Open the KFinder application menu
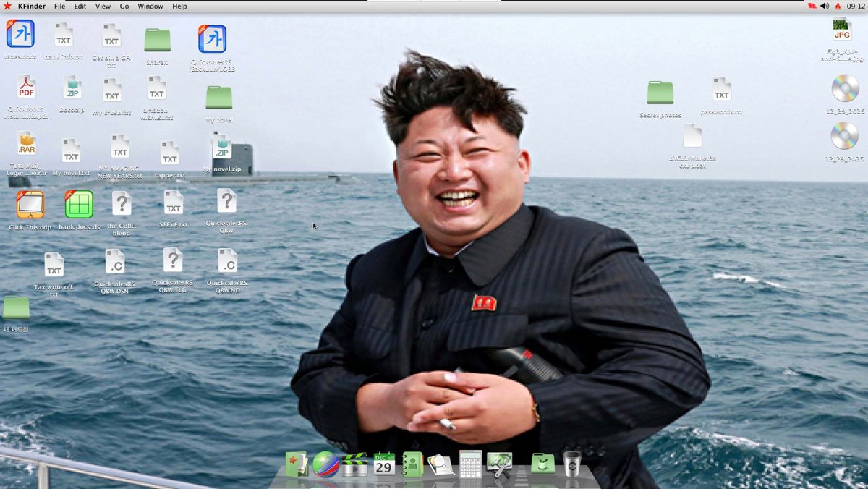The height and width of the screenshot is (489, 868). (31, 6)
